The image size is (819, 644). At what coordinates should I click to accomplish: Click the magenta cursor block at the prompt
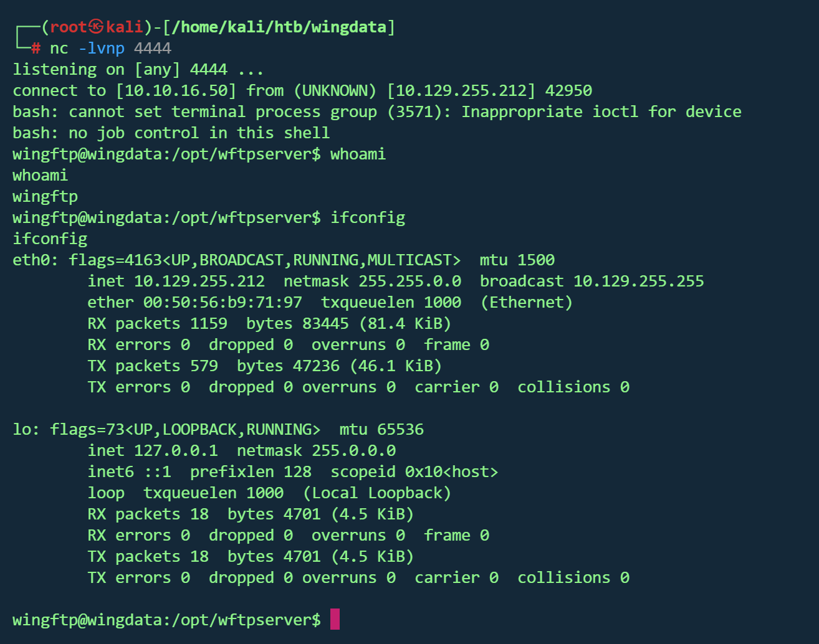click(335, 619)
